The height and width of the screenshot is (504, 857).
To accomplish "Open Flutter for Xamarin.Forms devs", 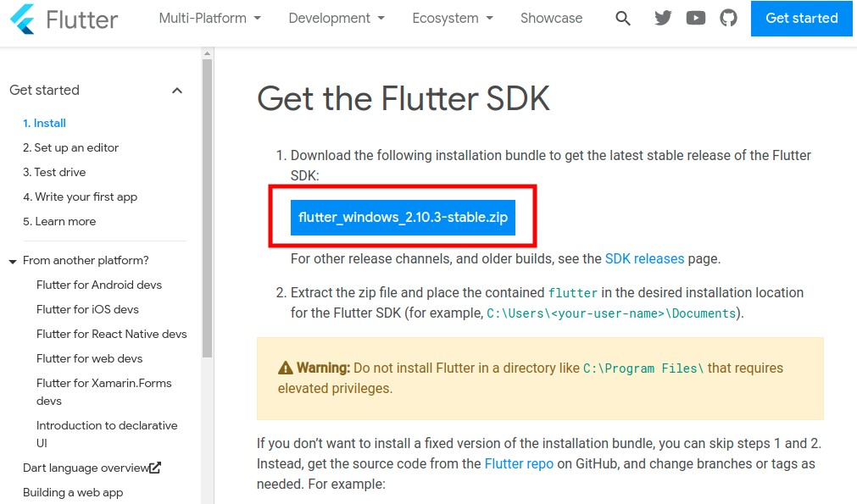I will pos(104,391).
